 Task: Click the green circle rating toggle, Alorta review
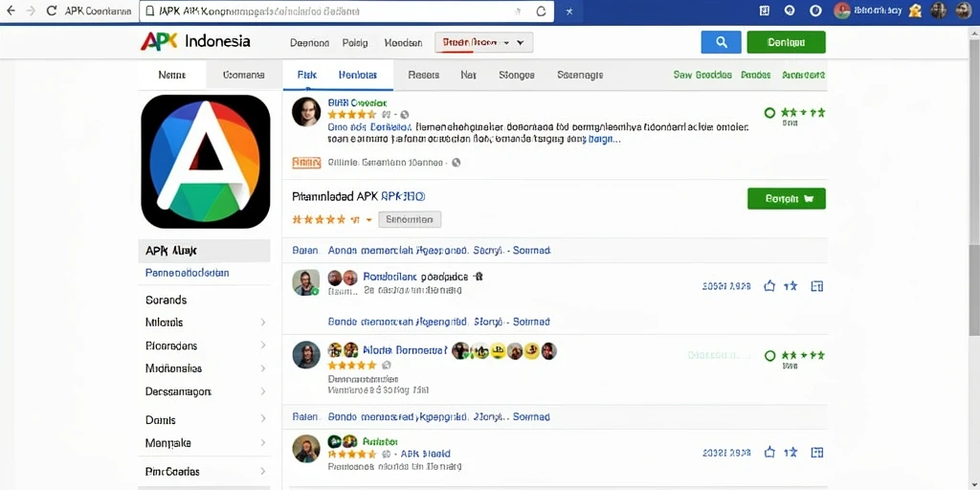[770, 356]
